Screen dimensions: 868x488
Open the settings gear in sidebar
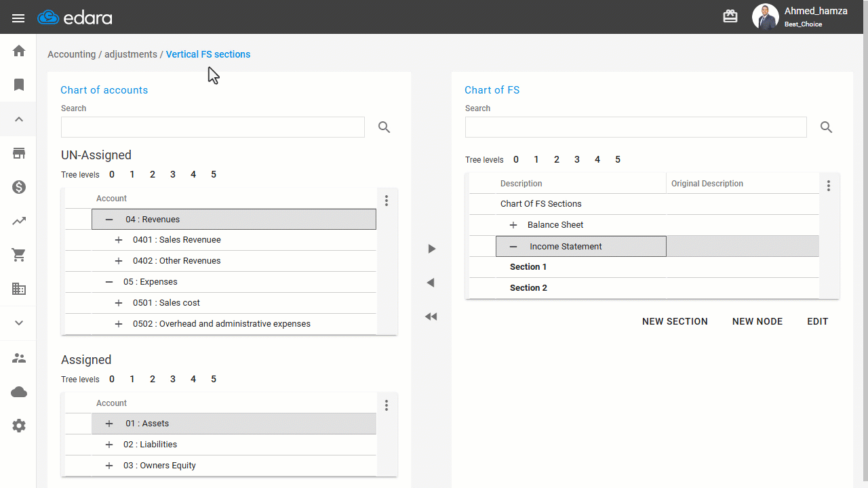click(x=19, y=426)
